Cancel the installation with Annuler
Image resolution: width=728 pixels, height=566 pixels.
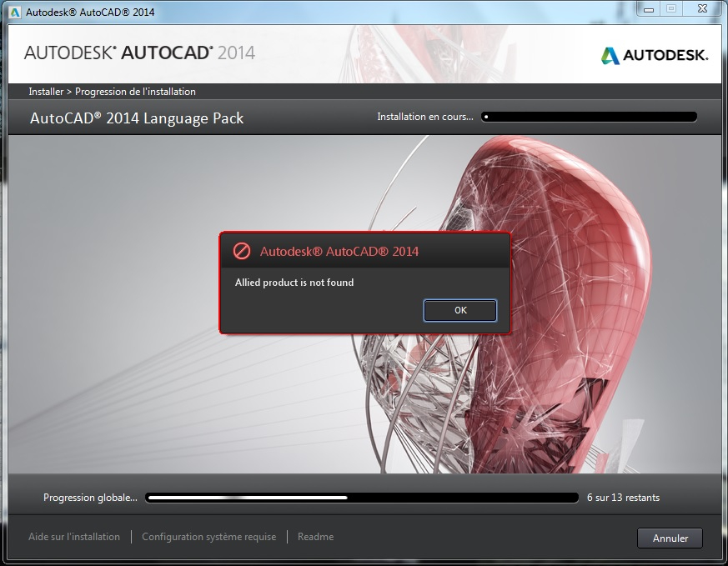670,538
